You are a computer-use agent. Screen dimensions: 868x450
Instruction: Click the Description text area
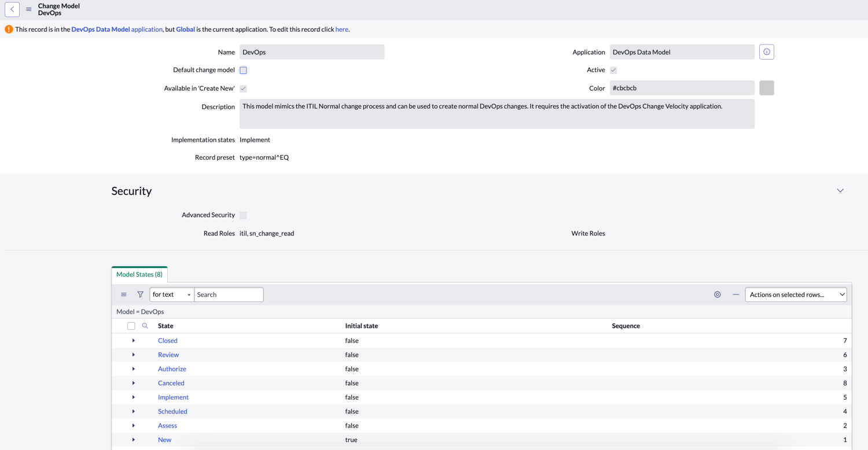click(497, 114)
